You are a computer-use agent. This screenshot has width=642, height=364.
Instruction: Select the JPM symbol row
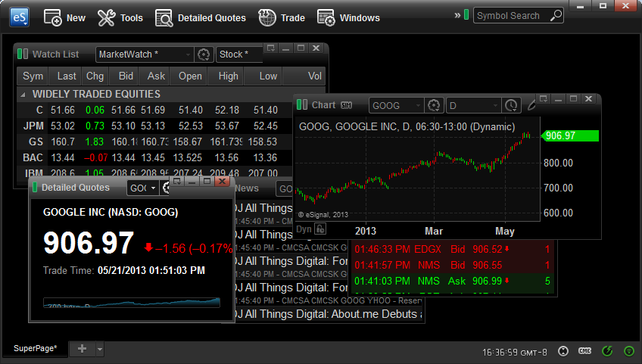tap(154, 126)
